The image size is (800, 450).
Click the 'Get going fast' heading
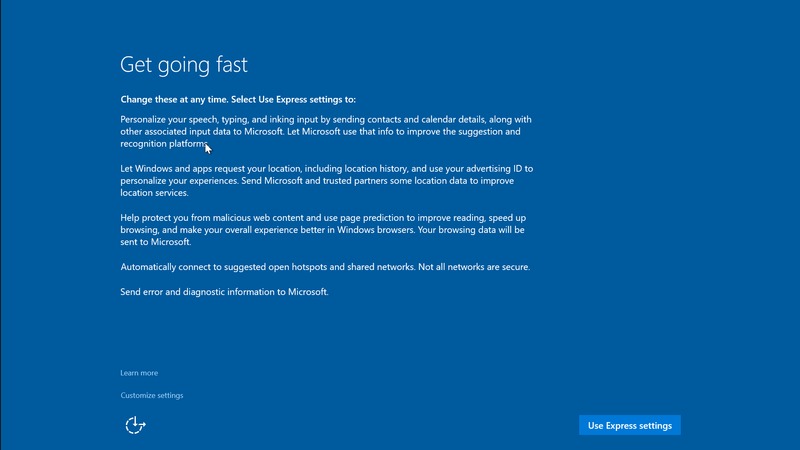[183, 65]
